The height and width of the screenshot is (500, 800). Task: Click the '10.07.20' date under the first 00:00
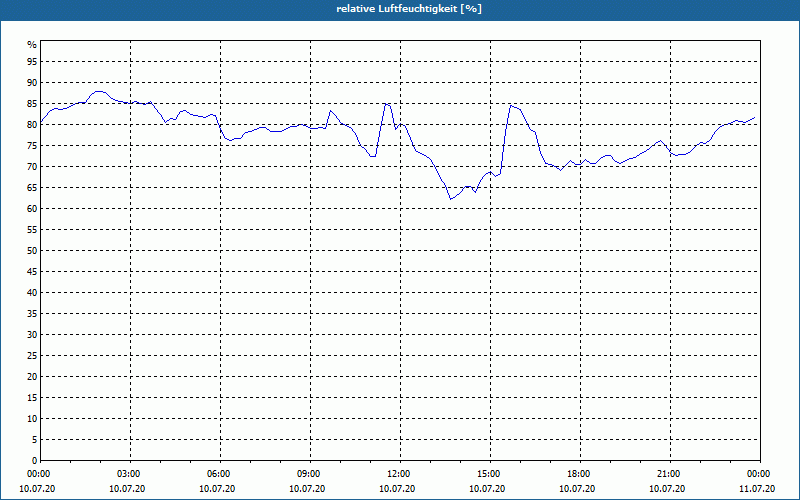coord(37,489)
